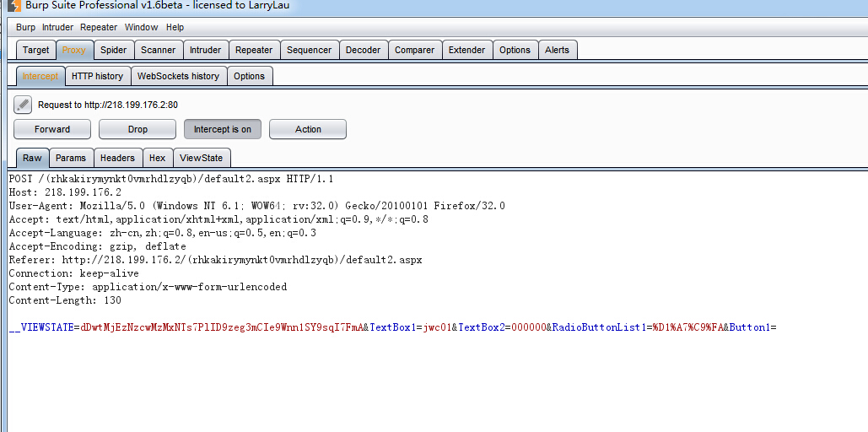This screenshot has width=868, height=432.
Task: Open the Intruder menu in menu bar
Action: tap(57, 27)
